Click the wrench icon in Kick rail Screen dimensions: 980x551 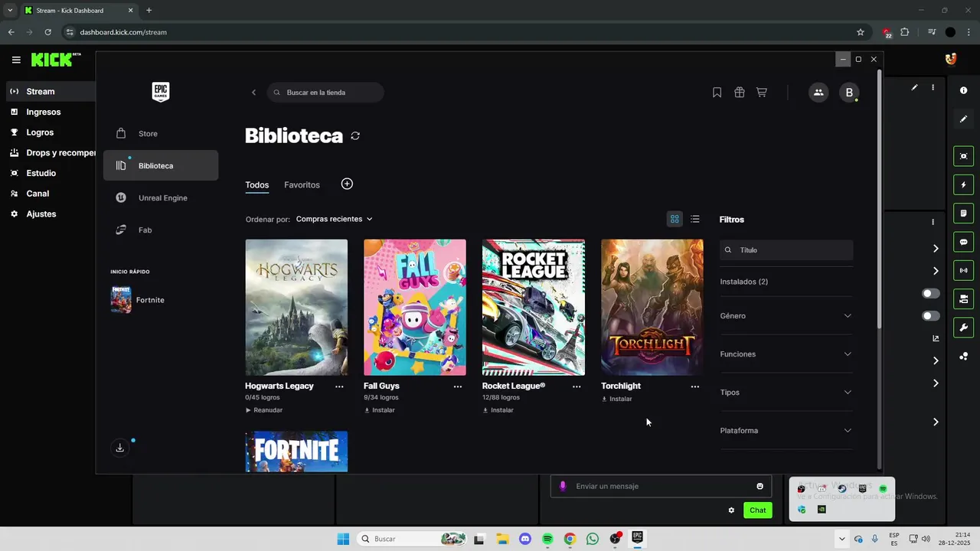[964, 328]
